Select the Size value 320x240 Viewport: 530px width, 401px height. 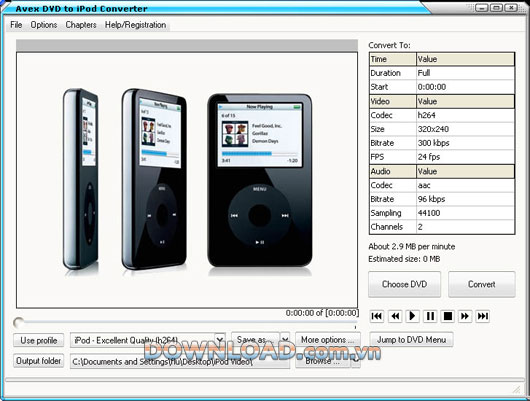click(x=465, y=129)
